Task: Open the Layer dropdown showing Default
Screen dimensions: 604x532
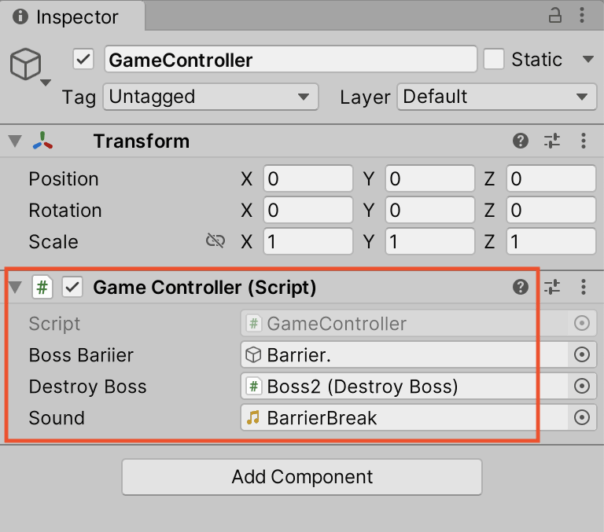Action: tap(497, 97)
